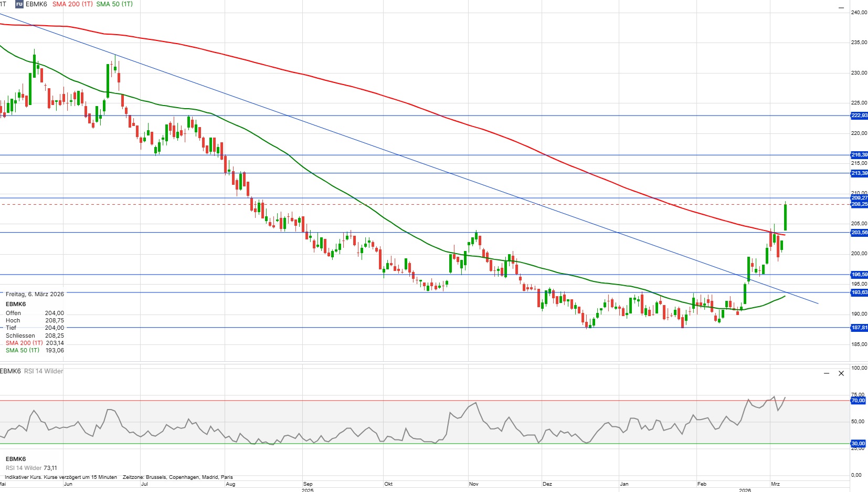The image size is (868, 492).
Task: Click the latest green candlestick in March
Action: pyautogui.click(x=786, y=217)
